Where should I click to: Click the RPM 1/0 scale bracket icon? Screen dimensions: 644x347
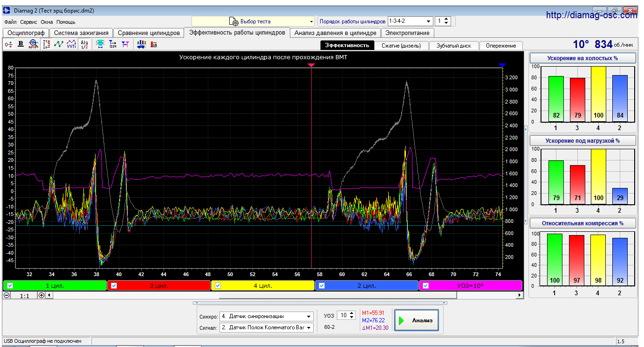(x=47, y=44)
